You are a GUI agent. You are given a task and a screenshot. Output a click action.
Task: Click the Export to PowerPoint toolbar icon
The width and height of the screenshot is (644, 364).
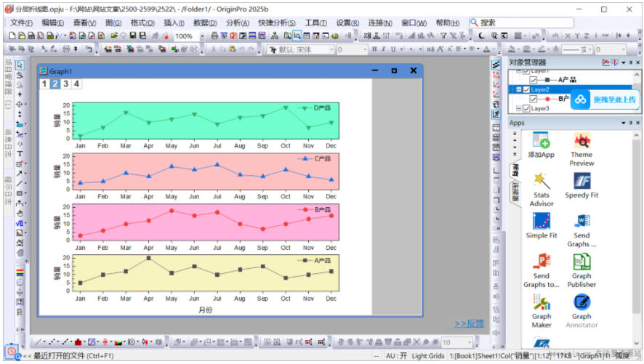(233, 36)
